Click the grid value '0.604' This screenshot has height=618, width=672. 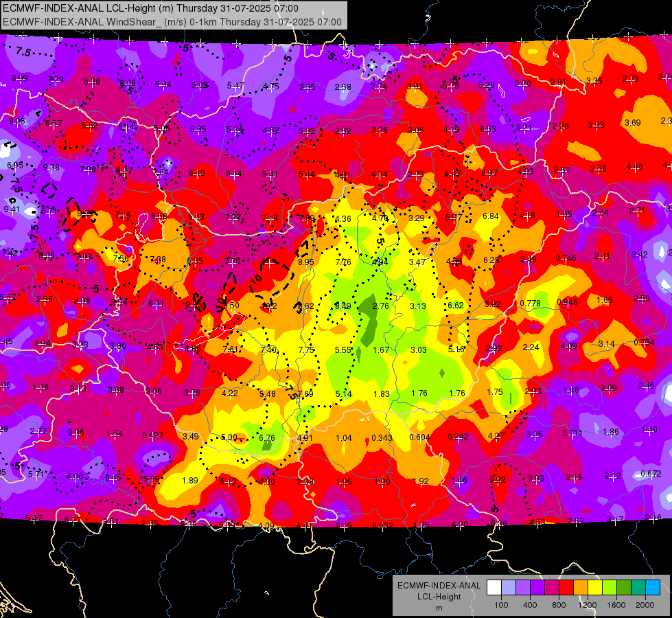pyautogui.click(x=420, y=437)
